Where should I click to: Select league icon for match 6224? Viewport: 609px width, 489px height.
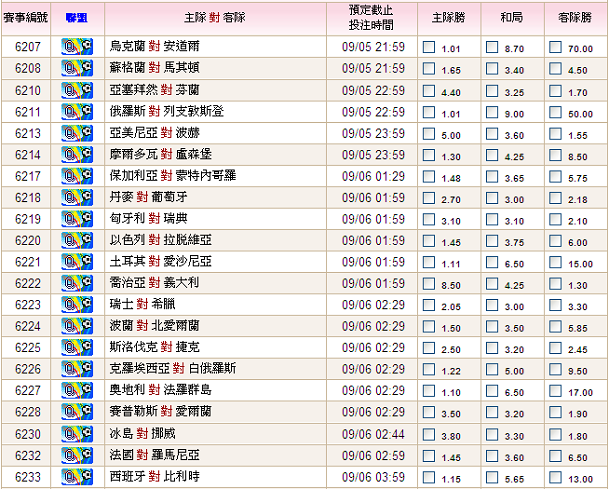(x=77, y=326)
